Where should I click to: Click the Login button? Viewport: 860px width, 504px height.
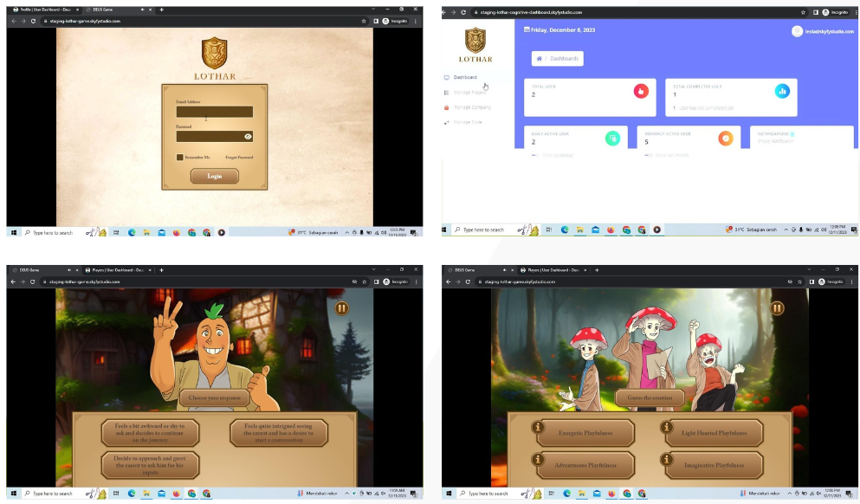coord(215,176)
